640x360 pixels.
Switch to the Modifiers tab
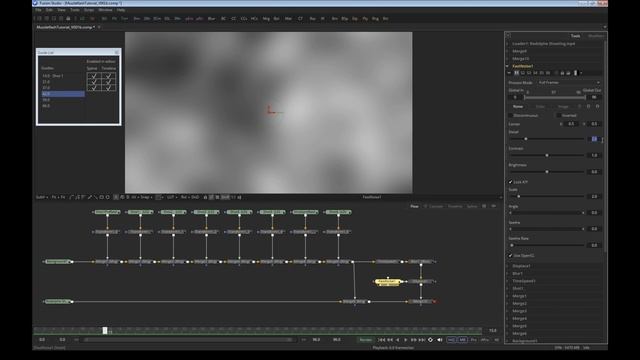pos(596,36)
